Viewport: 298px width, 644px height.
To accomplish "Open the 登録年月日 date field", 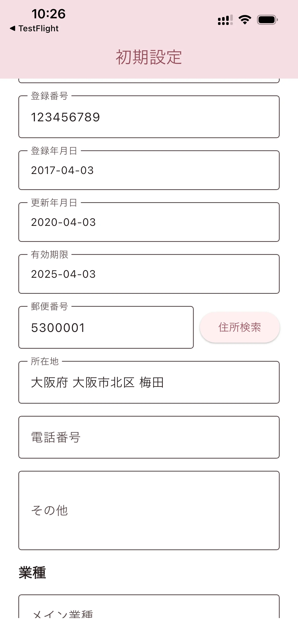I will (x=149, y=170).
